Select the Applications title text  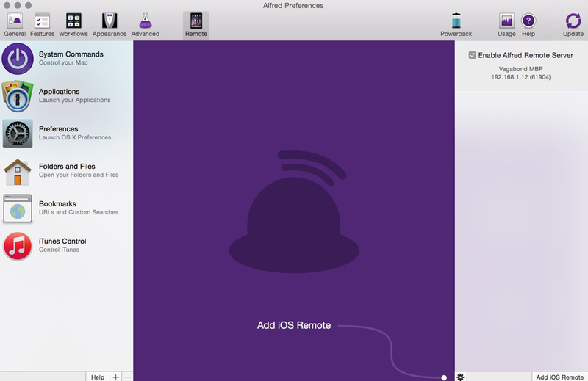60,92
